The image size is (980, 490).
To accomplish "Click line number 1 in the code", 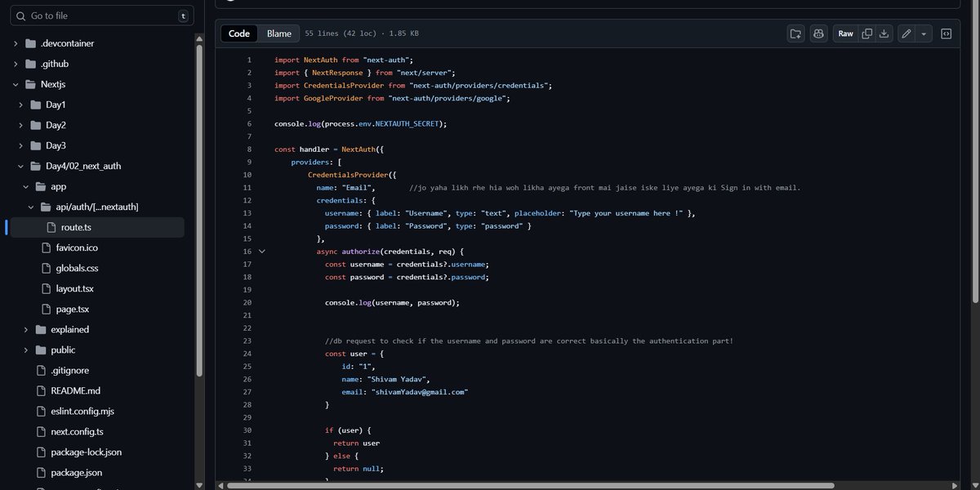I will point(249,60).
